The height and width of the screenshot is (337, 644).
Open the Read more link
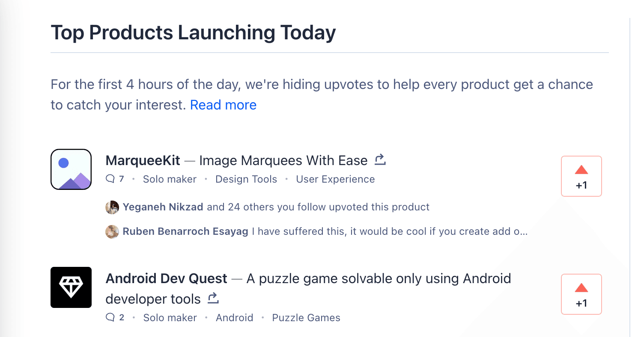point(223,105)
